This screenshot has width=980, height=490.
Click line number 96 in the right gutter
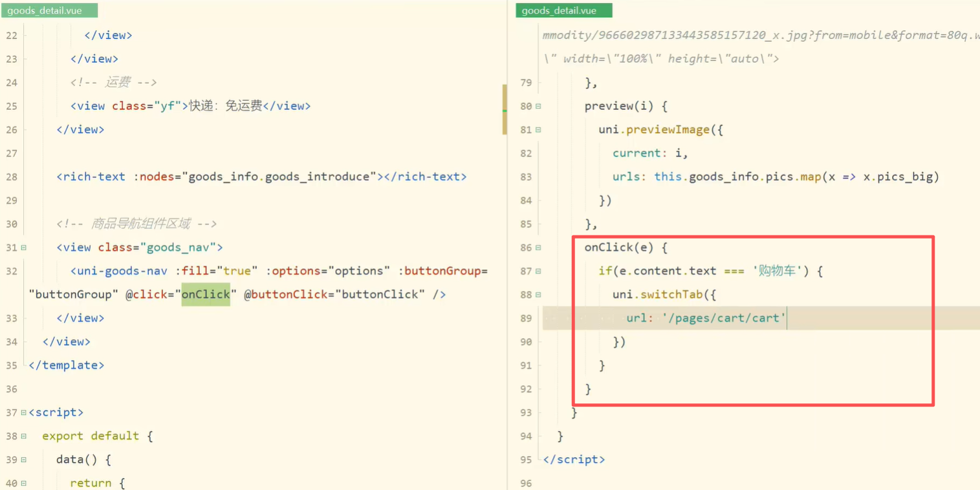(x=526, y=484)
